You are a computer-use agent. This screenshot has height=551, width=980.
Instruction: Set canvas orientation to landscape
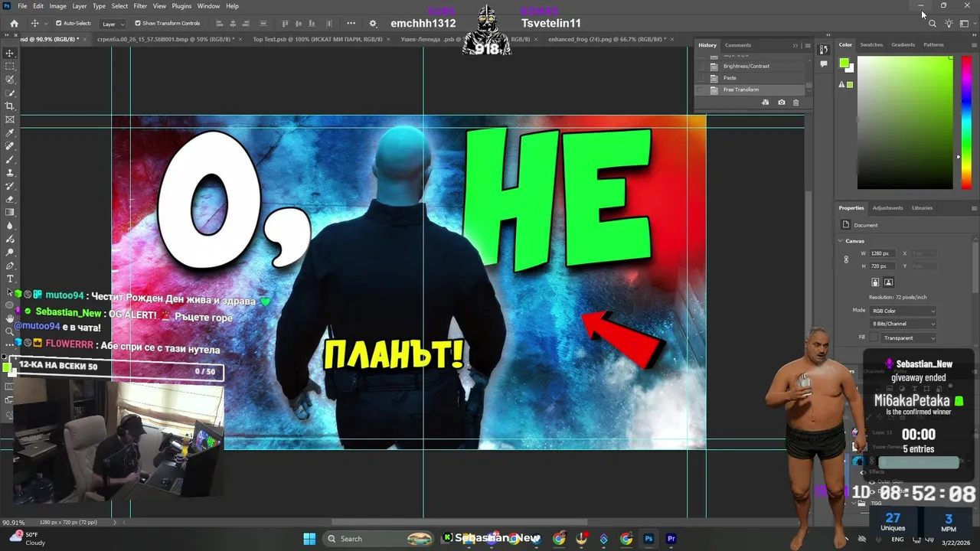pos(889,282)
